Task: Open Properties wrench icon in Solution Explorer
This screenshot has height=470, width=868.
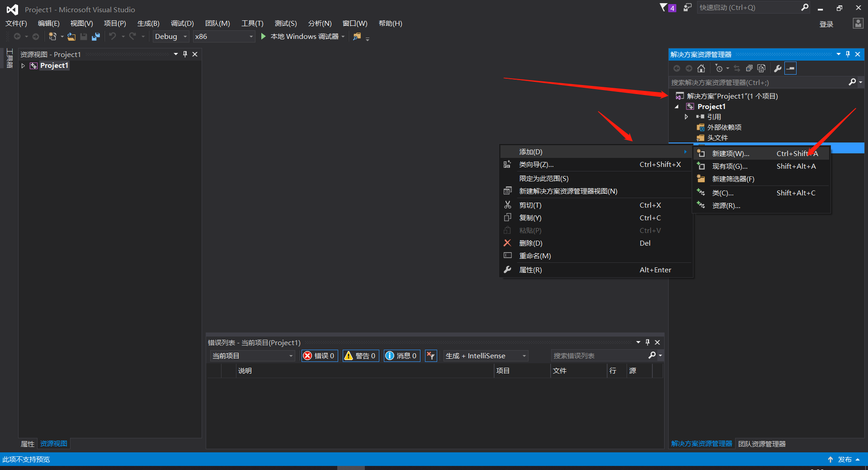Action: pos(778,68)
